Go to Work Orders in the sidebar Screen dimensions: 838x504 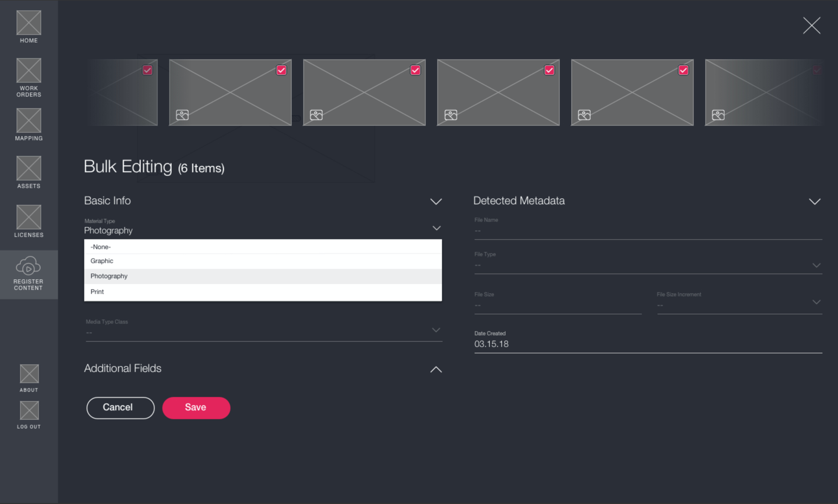pos(28,70)
